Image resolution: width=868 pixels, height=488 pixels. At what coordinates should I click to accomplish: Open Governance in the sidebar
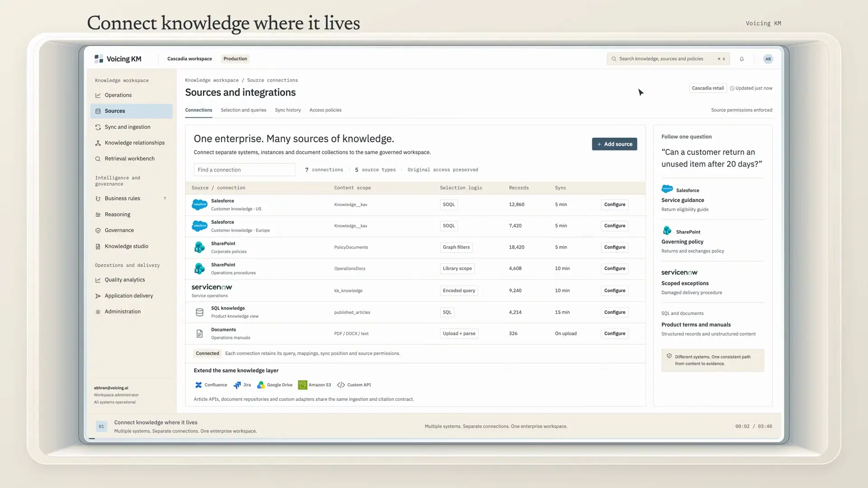tap(131, 230)
